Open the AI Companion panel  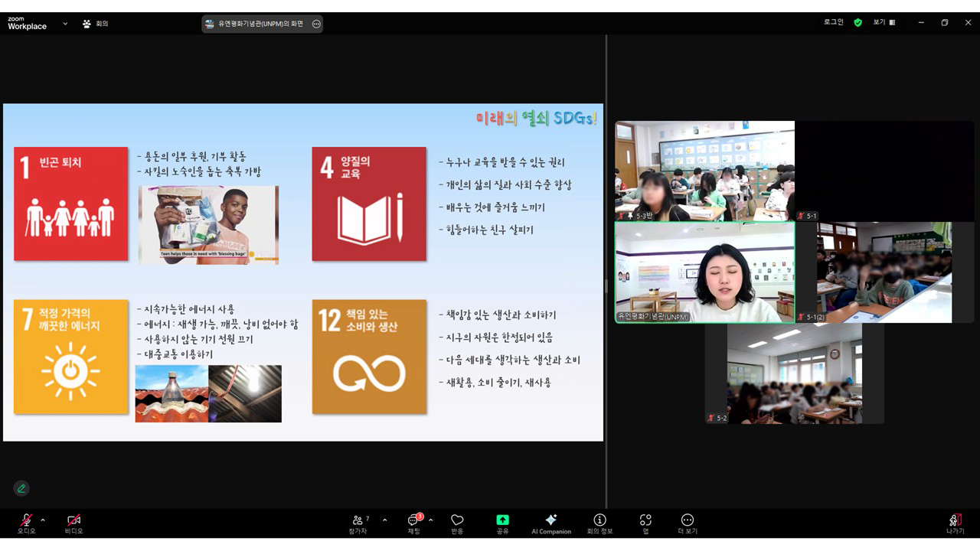tap(551, 524)
